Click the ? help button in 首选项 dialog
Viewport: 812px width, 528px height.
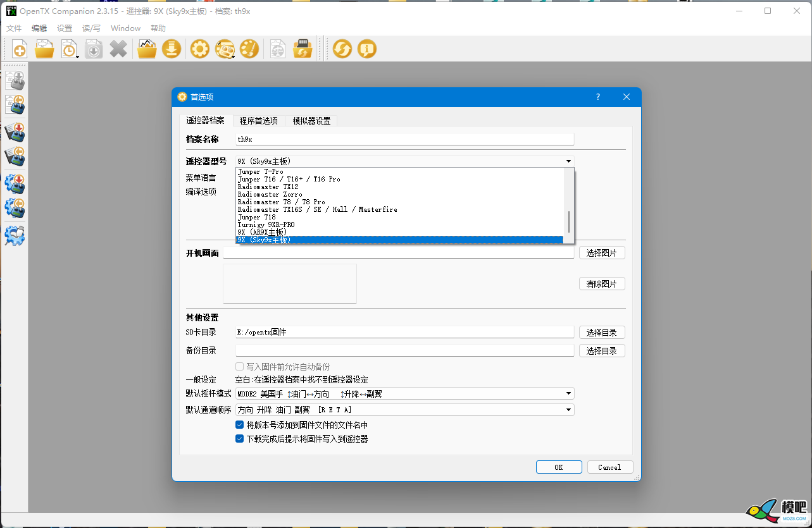pos(597,97)
